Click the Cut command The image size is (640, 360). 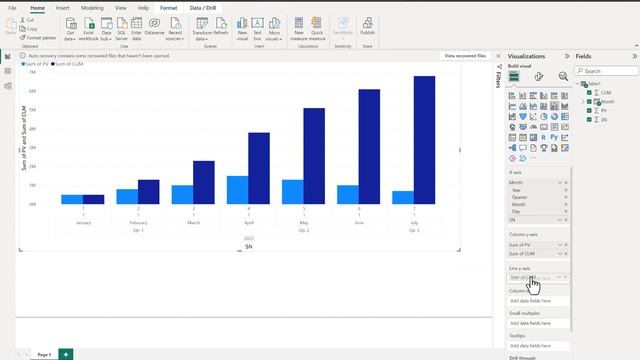(27, 20)
